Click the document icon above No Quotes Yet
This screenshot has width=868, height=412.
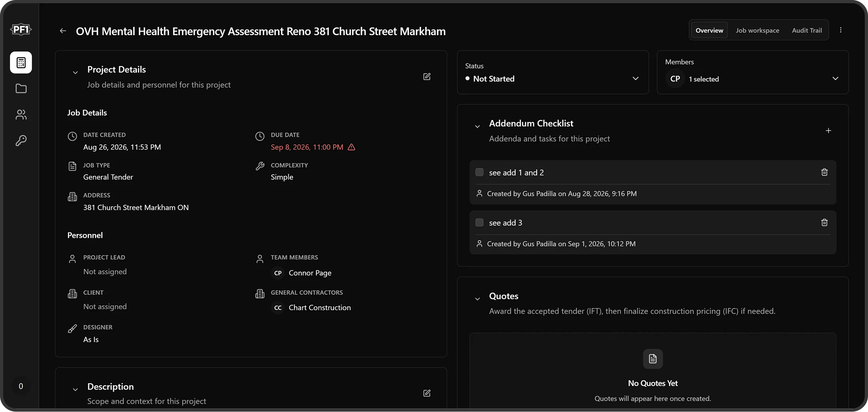coord(653,359)
